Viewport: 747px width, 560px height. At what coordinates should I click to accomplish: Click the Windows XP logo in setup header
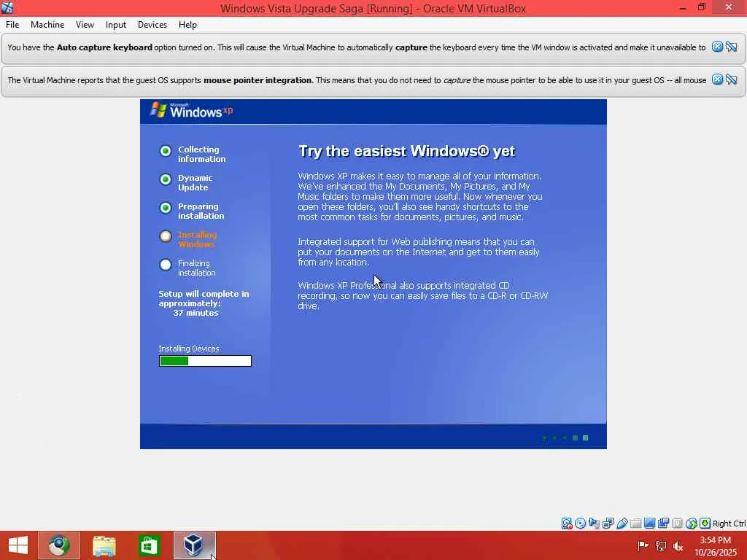tap(192, 111)
